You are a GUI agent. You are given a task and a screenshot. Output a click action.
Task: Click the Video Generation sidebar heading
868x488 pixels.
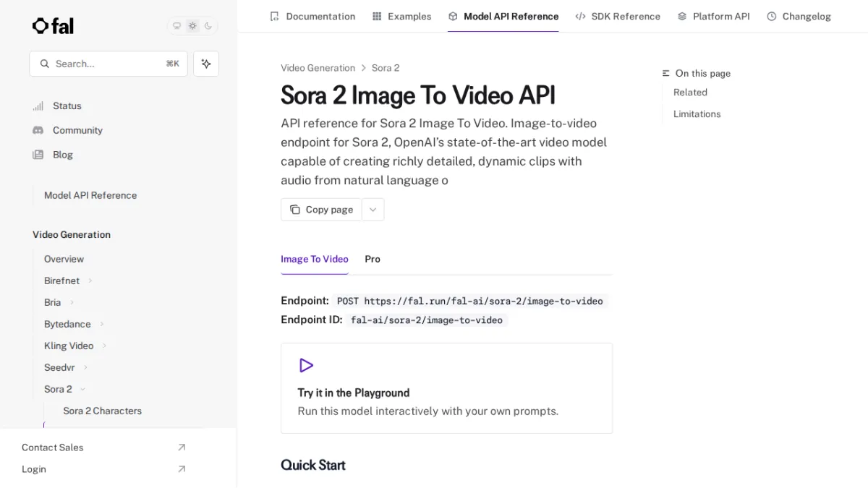(x=72, y=234)
